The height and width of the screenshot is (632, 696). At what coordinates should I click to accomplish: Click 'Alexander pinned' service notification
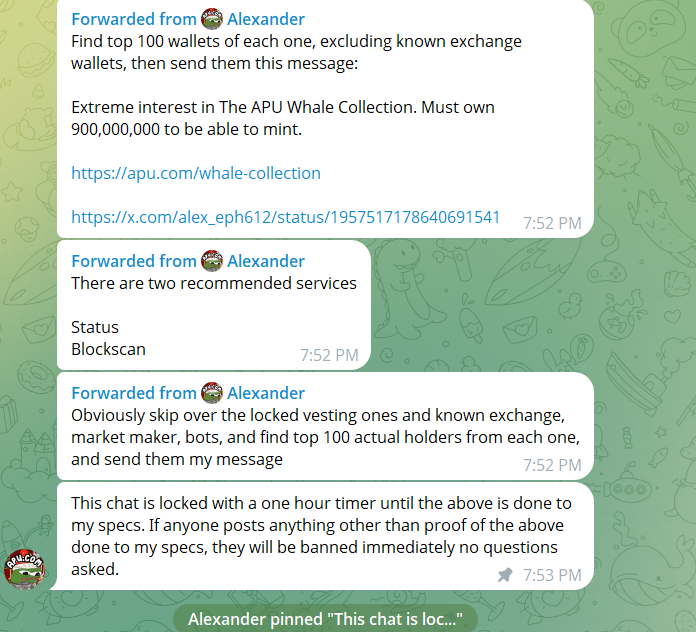pyautogui.click(x=325, y=619)
